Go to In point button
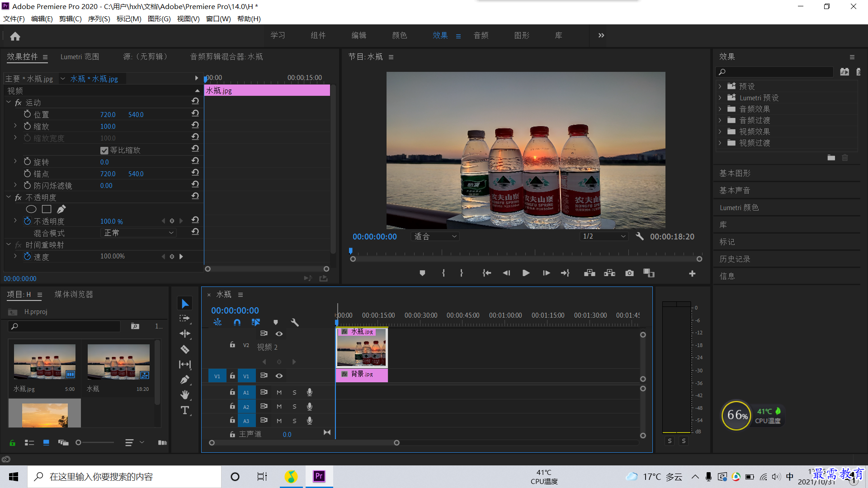868x488 pixels. (x=486, y=273)
